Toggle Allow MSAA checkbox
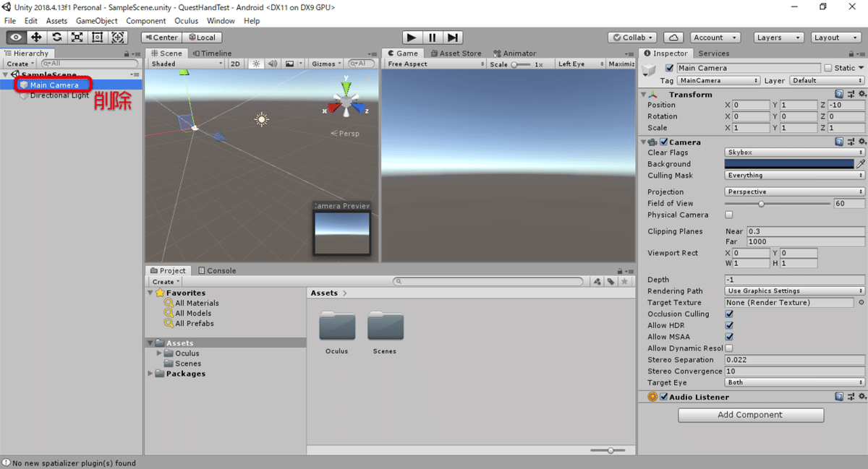Screen dimensions: 868x469 [x=729, y=337]
